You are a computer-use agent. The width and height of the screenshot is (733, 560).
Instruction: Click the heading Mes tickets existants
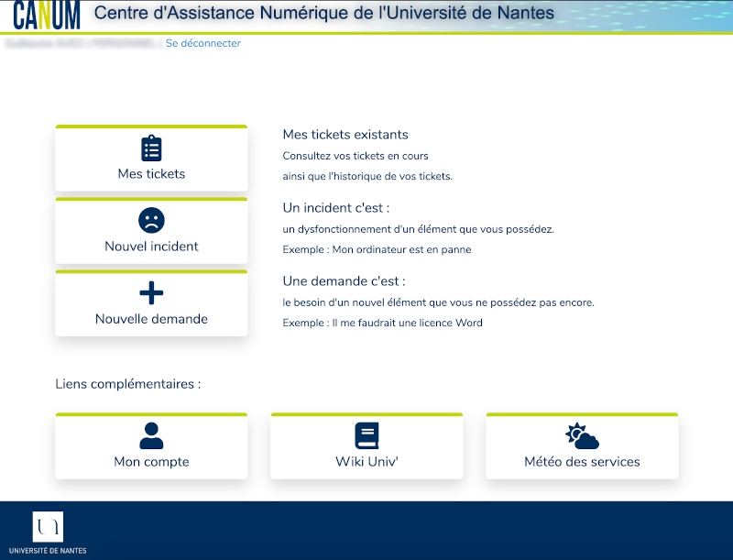(347, 134)
